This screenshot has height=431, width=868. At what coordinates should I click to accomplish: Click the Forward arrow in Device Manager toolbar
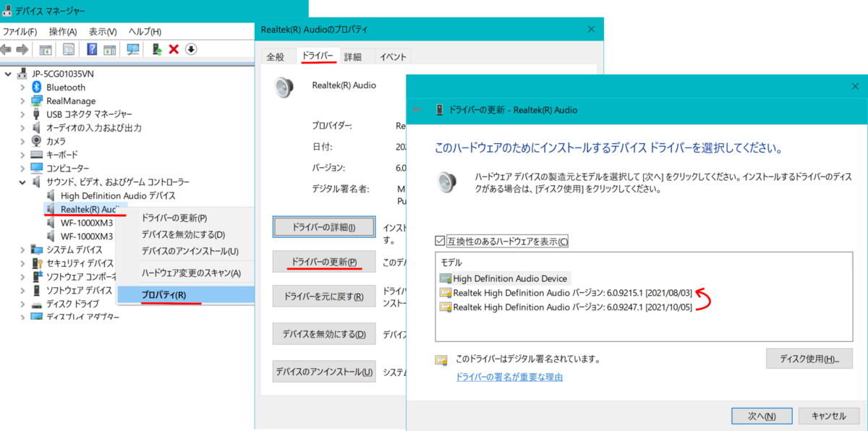tap(22, 49)
